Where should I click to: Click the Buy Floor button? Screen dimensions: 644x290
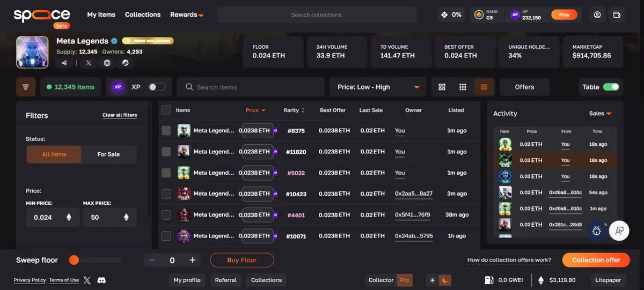click(241, 260)
